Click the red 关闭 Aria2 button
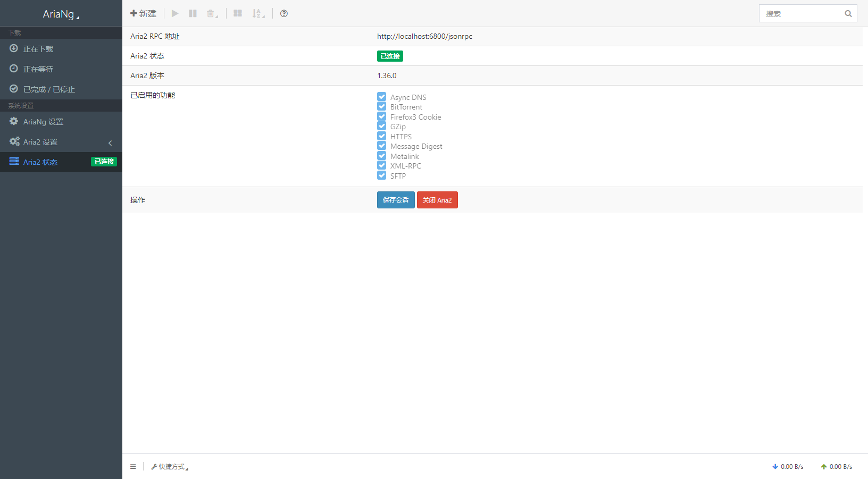This screenshot has height=479, width=868. (x=437, y=200)
